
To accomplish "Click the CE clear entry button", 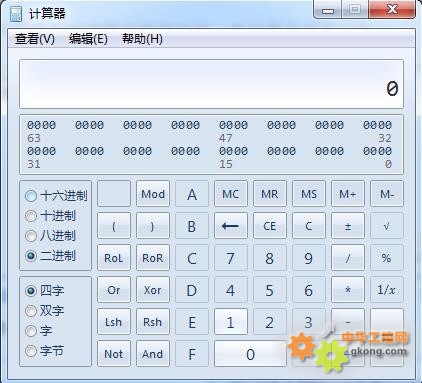I will click(x=270, y=226).
